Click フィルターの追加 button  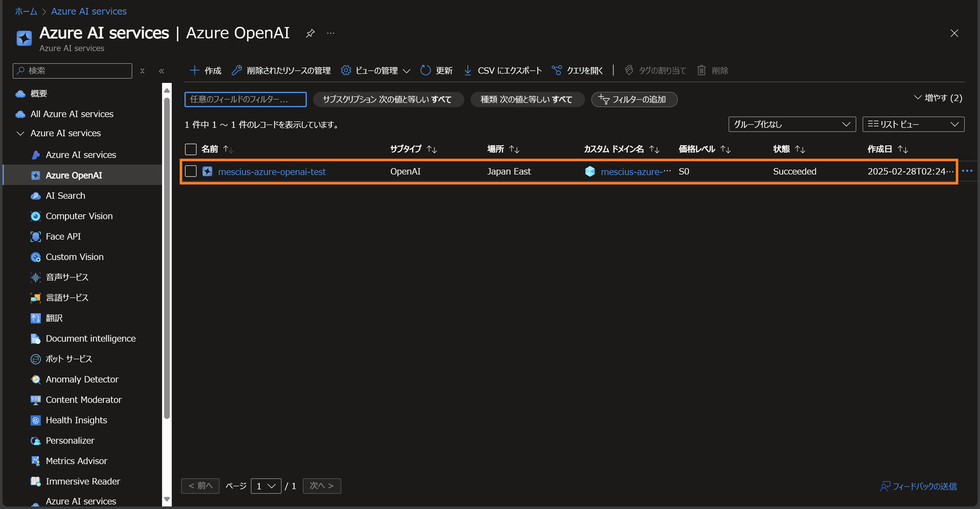[634, 99]
